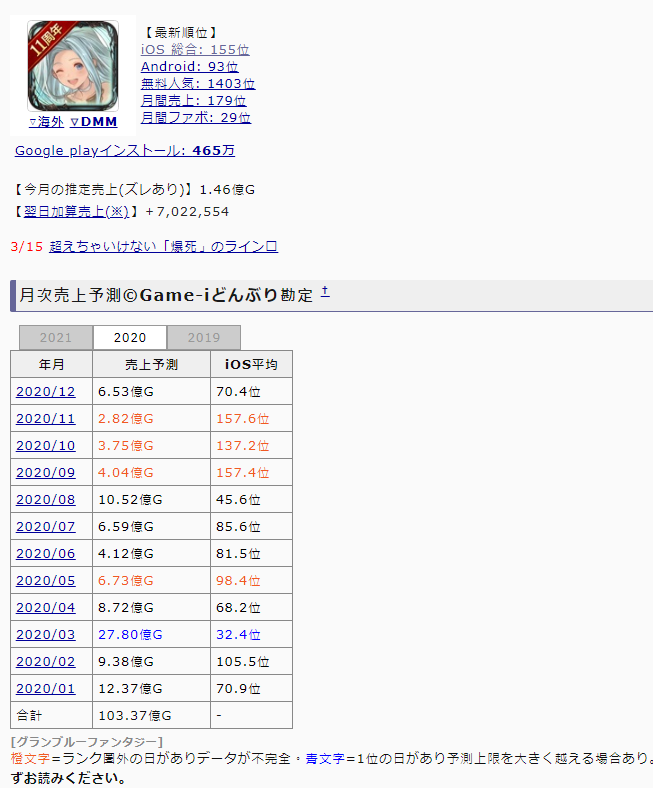Select the 2020 tab
The height and width of the screenshot is (788, 653).
[130, 337]
